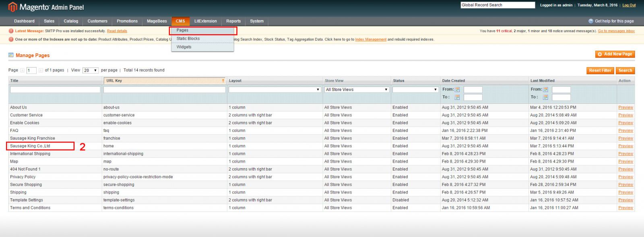Image resolution: width=644 pixels, height=237 pixels.
Task: Focus the Global Record Search field
Action: coord(497,5)
